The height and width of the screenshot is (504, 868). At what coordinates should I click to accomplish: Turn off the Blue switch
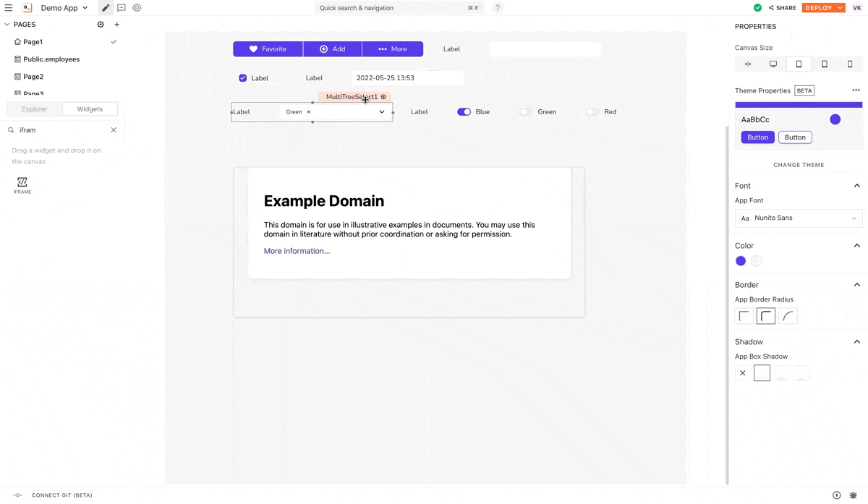coord(464,112)
